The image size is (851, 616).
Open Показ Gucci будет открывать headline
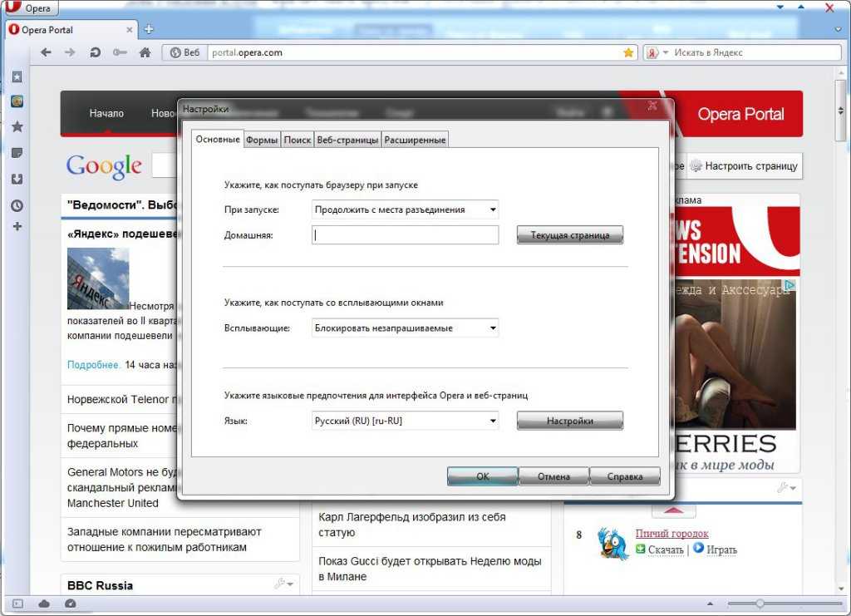point(430,569)
